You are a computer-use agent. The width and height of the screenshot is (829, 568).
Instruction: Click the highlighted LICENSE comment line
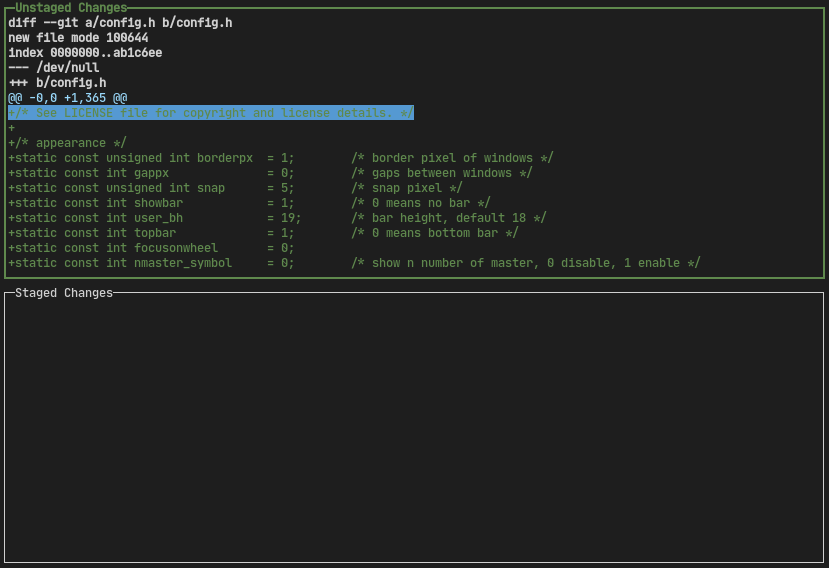pyautogui.click(x=211, y=113)
